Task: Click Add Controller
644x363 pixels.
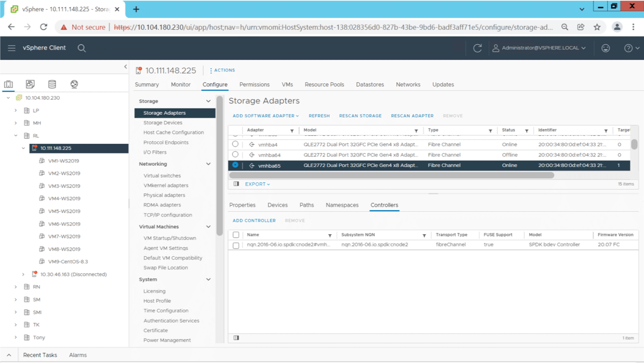Action: tap(254, 220)
